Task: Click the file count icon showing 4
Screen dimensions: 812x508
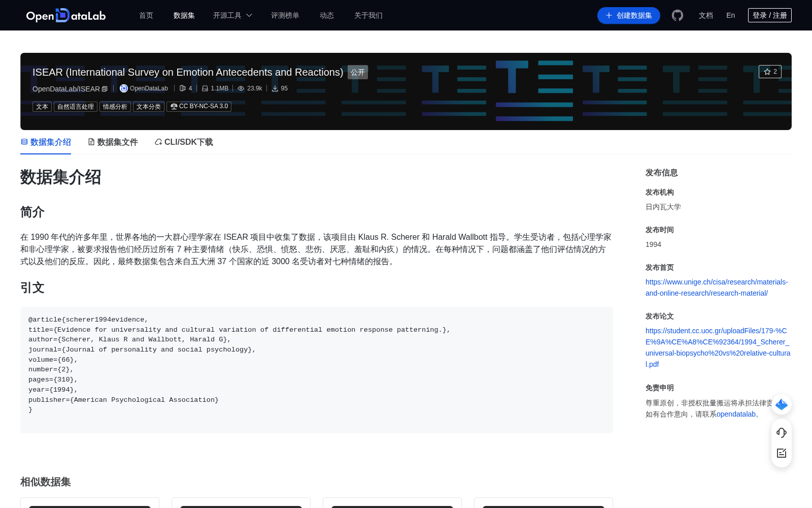Action: (183, 88)
